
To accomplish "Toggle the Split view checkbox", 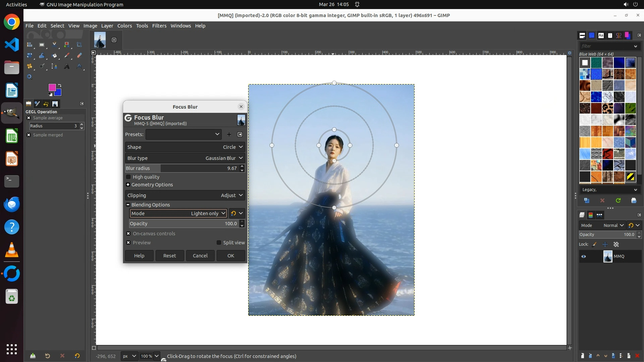I will point(219,243).
